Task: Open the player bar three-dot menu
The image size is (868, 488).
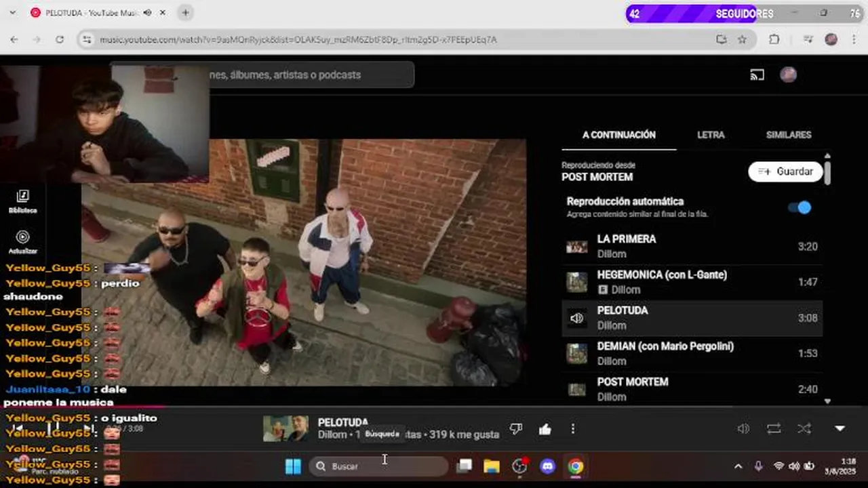Action: coord(573,428)
